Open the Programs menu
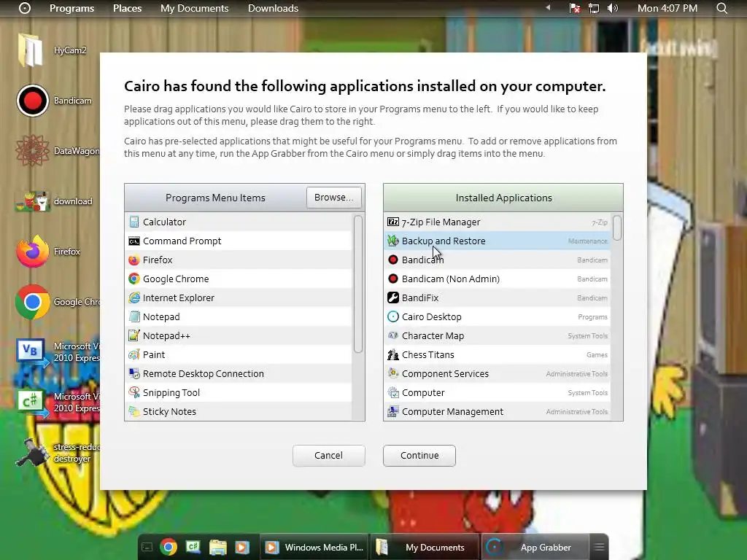This screenshot has height=560, width=747. (72, 8)
